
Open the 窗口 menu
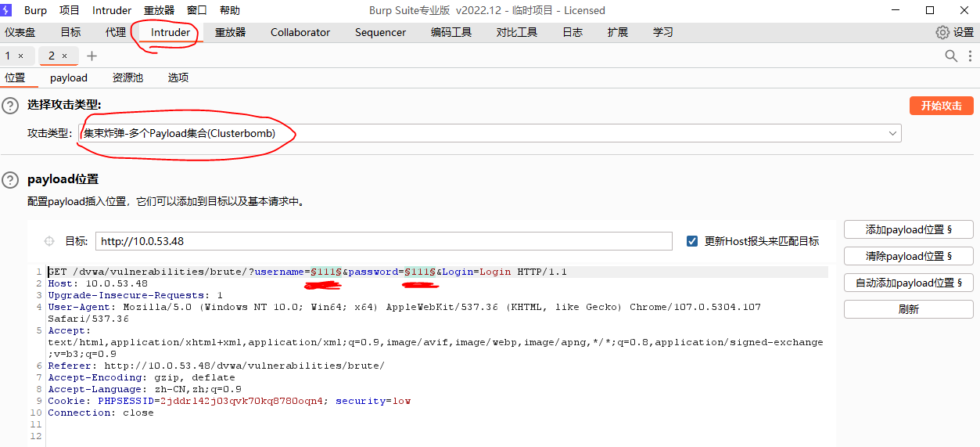pos(197,10)
